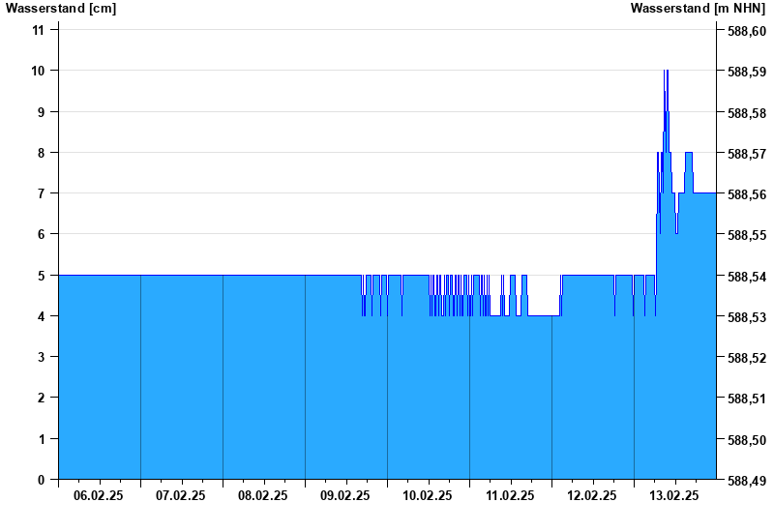Click the right axis value 588,51
Screen dimensions: 774x532
point(746,399)
